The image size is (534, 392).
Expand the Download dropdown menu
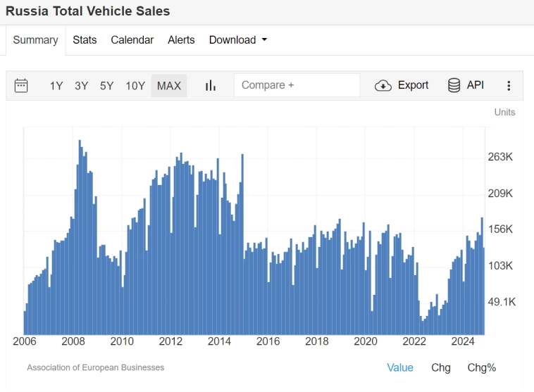click(x=238, y=40)
